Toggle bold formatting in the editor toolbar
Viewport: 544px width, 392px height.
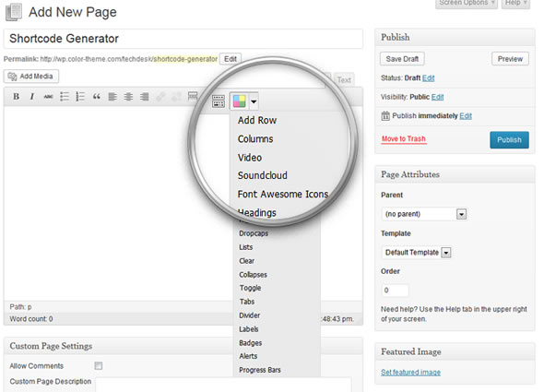[x=16, y=97]
